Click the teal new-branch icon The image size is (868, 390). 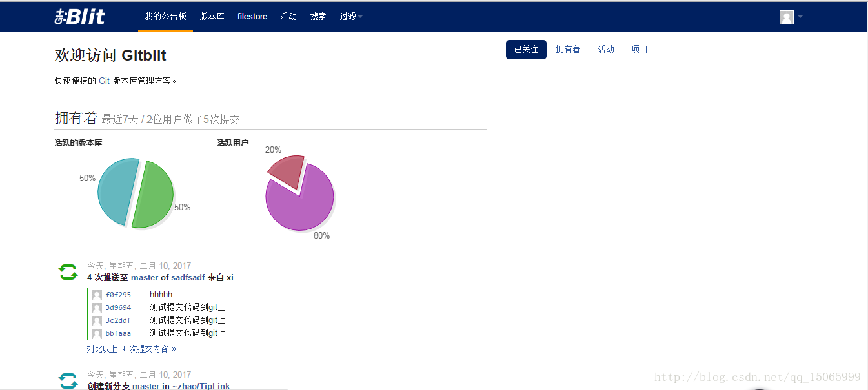68,380
